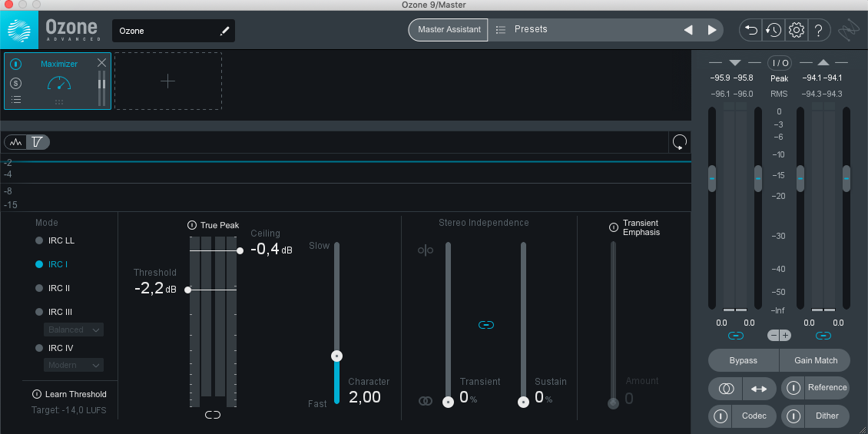The image size is (868, 434).
Task: Select IRC III mode
Action: tap(54, 312)
